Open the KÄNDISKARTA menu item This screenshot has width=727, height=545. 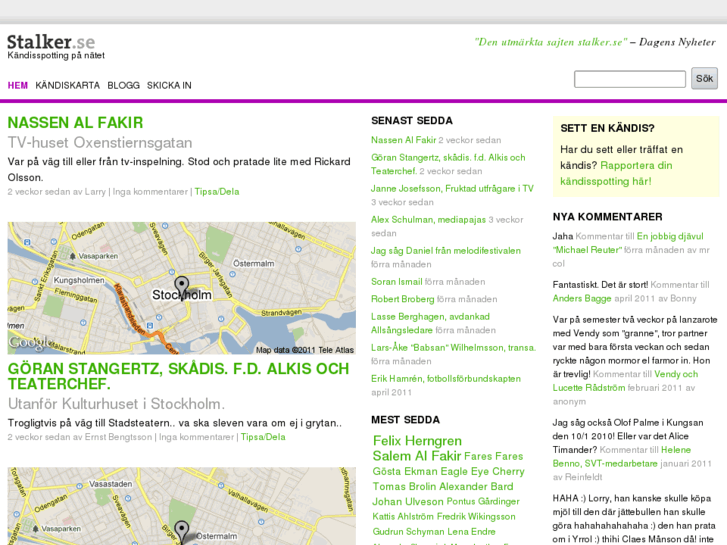click(68, 85)
